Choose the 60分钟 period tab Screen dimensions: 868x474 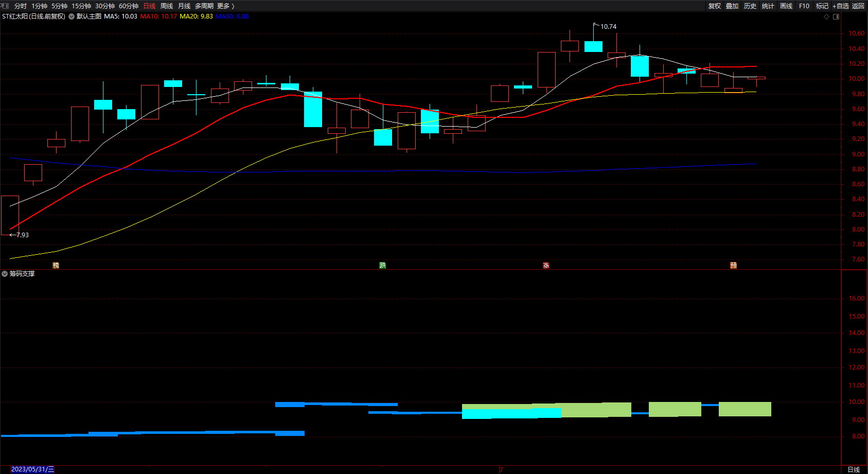(x=129, y=6)
